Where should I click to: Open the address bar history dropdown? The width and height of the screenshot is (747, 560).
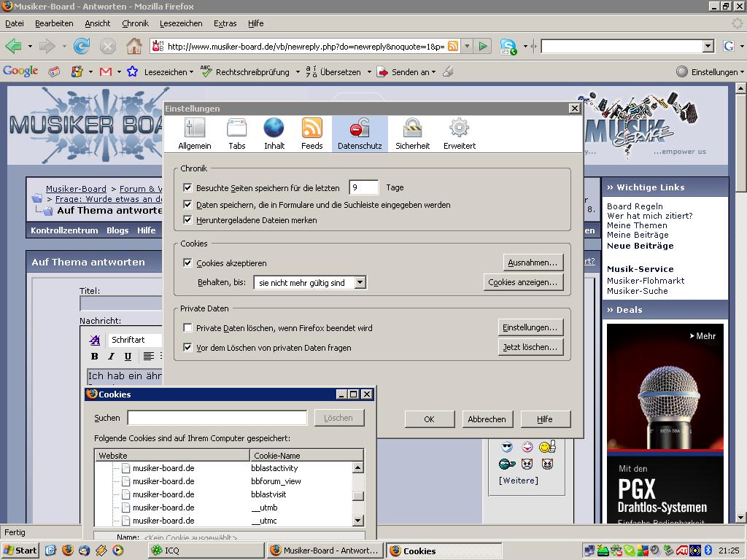click(x=468, y=46)
